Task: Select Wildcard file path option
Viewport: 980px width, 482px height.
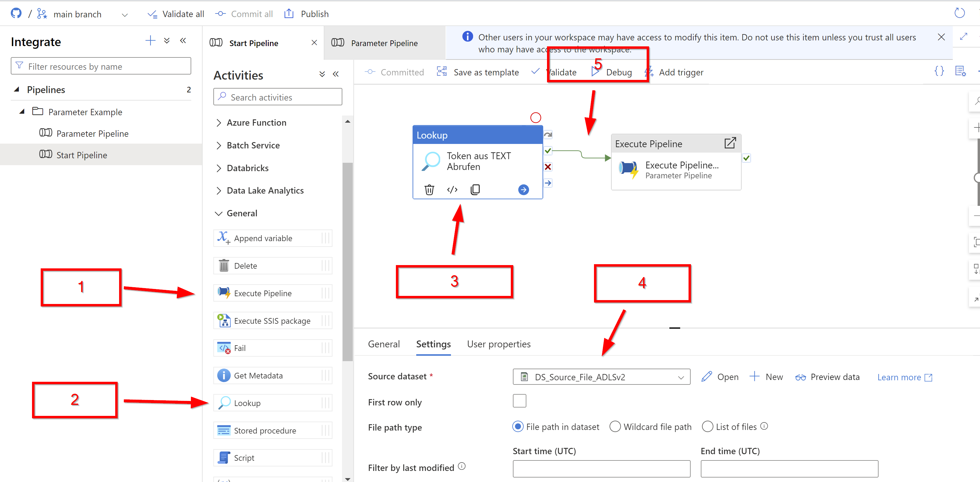Action: pyautogui.click(x=615, y=427)
